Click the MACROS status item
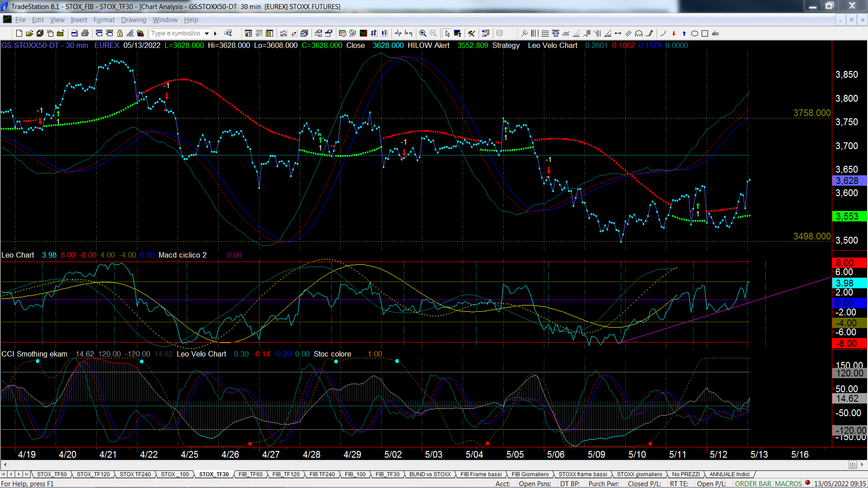This screenshot has width=868, height=488. tap(788, 483)
